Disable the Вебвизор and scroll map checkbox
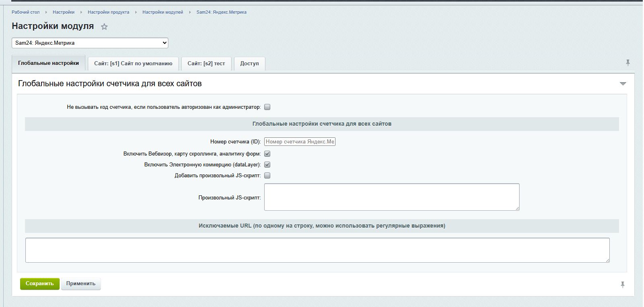Viewport: 644px width, 307px height. [x=267, y=154]
